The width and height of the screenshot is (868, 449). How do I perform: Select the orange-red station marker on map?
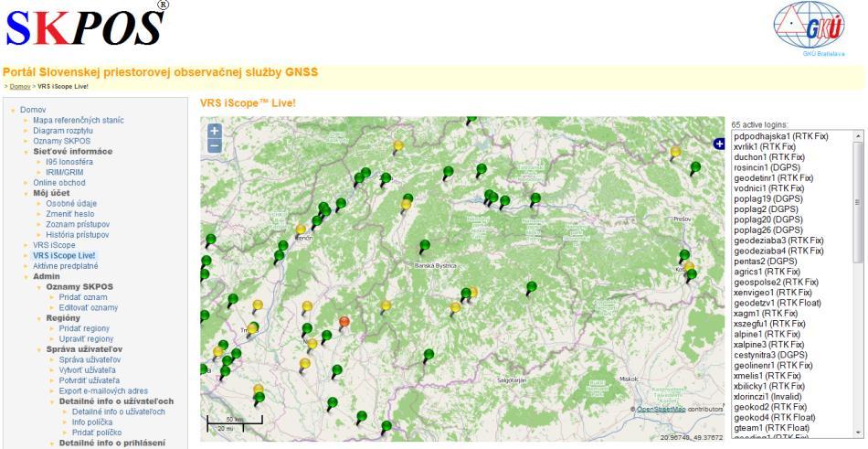[x=344, y=323]
